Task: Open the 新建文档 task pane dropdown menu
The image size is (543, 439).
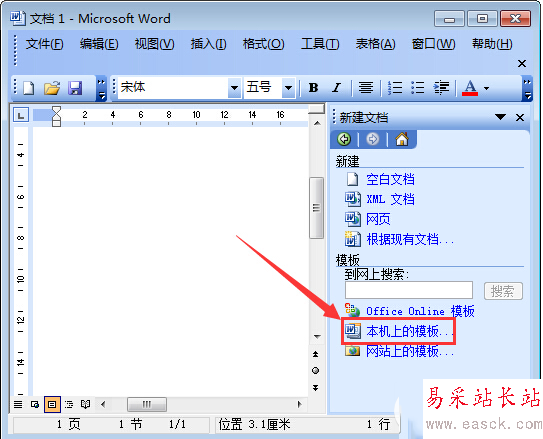Action: (500, 117)
